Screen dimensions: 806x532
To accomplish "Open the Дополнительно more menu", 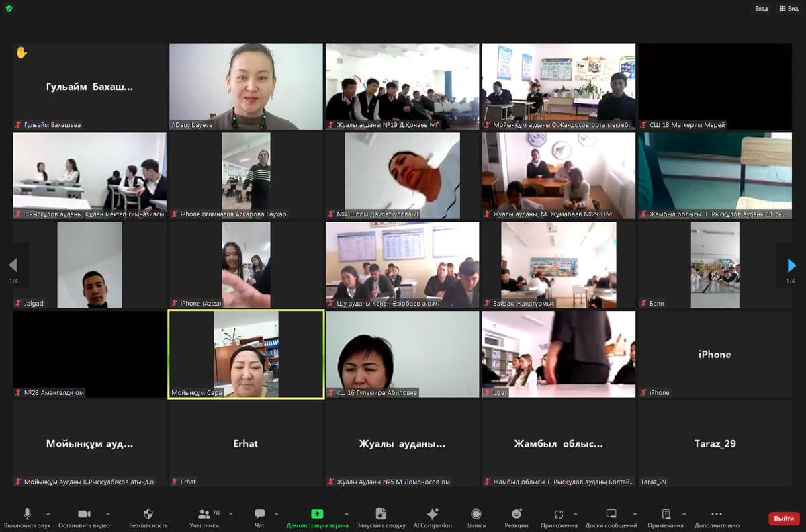I will pos(717,514).
